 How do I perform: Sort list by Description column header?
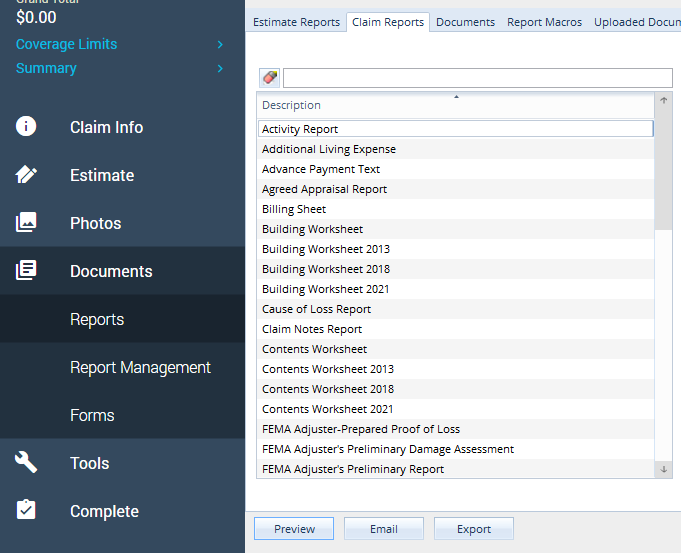(x=455, y=105)
